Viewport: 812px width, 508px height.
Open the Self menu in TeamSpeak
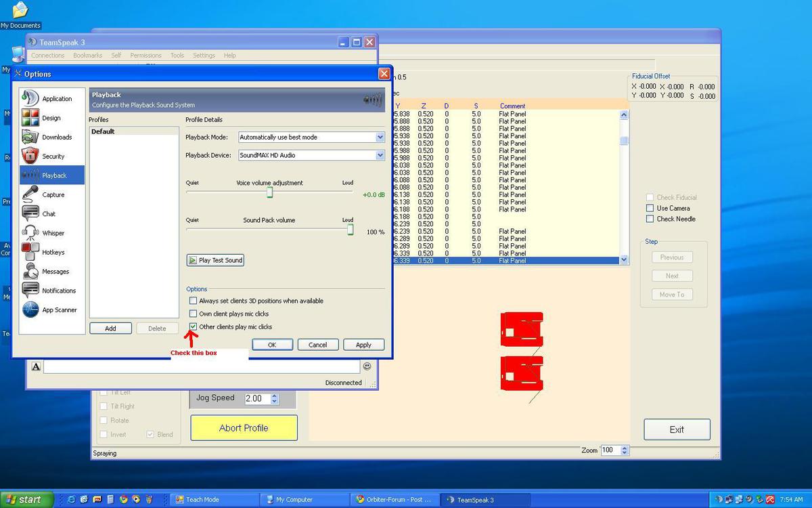[116, 56]
